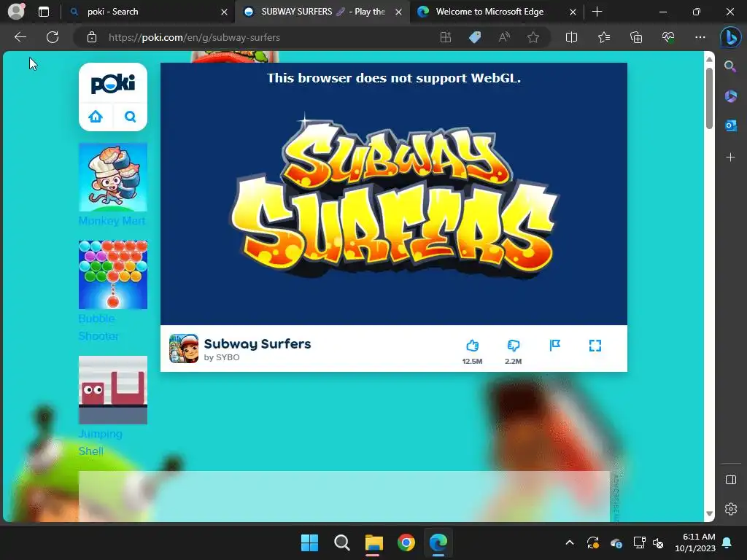
Task: Open the Windows Start menu
Action: [x=309, y=542]
